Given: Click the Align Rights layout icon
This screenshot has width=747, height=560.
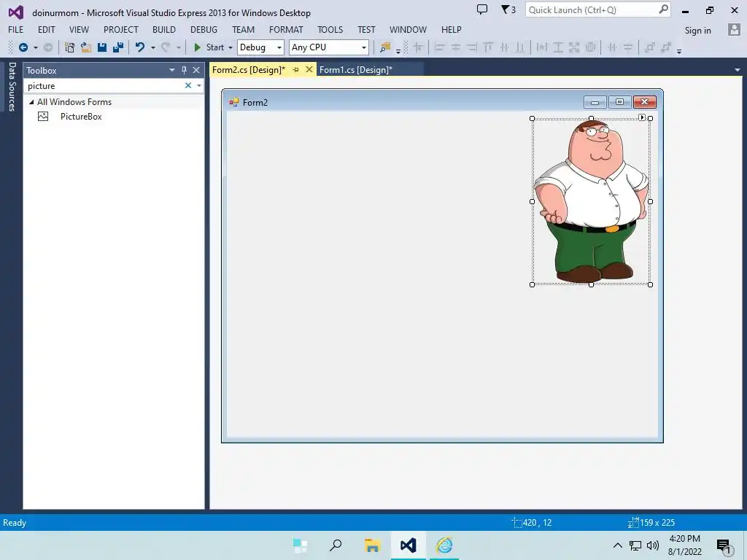Looking at the screenshot, I should [472, 47].
